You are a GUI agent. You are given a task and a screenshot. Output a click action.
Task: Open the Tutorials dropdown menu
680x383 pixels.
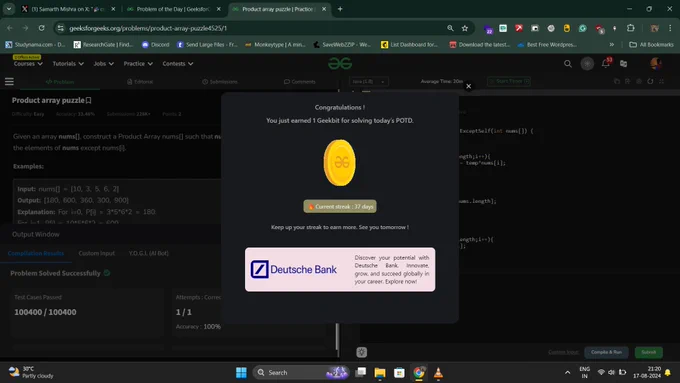coord(68,64)
